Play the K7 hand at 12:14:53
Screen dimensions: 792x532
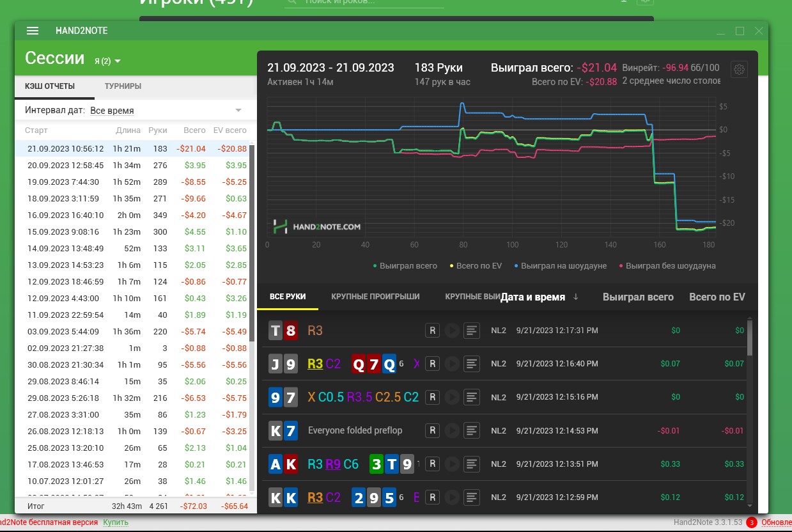[x=451, y=430]
